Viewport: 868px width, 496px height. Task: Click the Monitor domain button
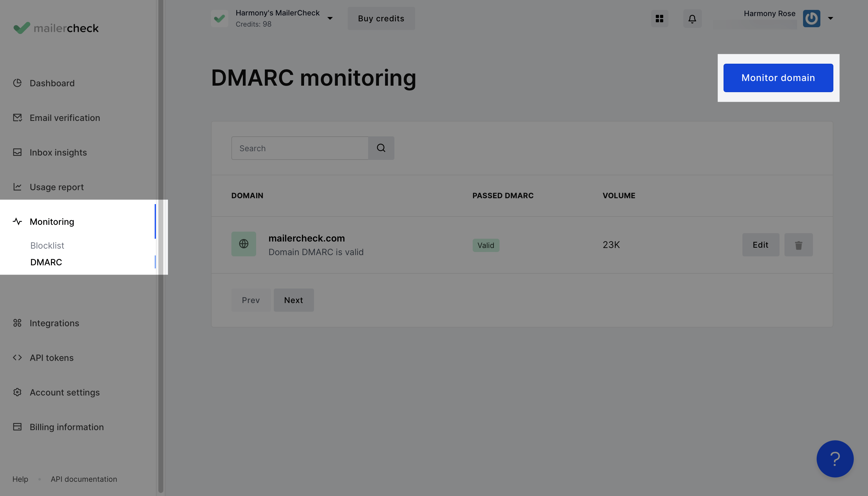pyautogui.click(x=778, y=78)
